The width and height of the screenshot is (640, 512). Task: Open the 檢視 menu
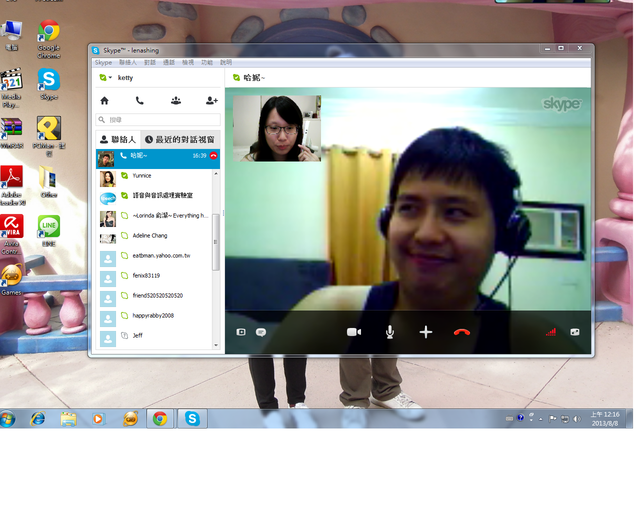click(x=188, y=62)
